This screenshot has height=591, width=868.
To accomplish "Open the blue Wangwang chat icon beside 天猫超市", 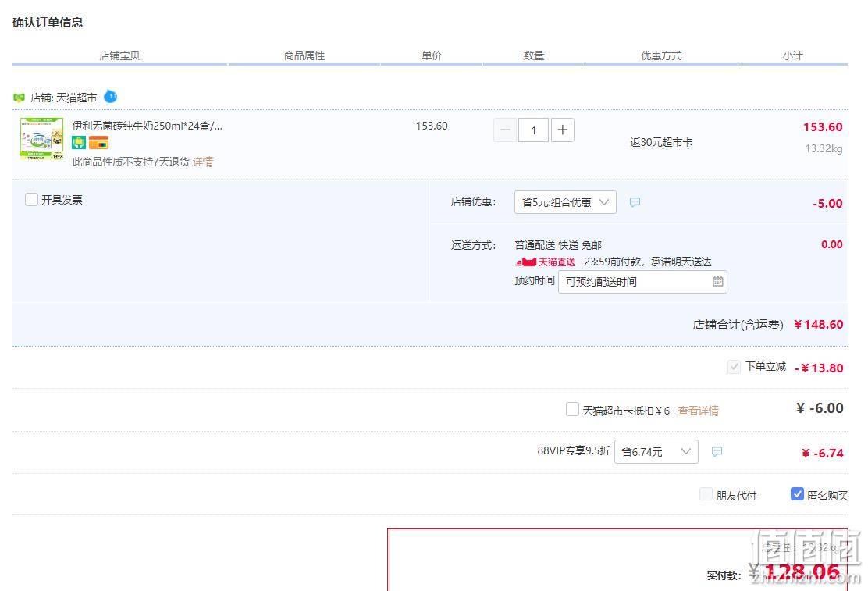I will tap(111, 96).
